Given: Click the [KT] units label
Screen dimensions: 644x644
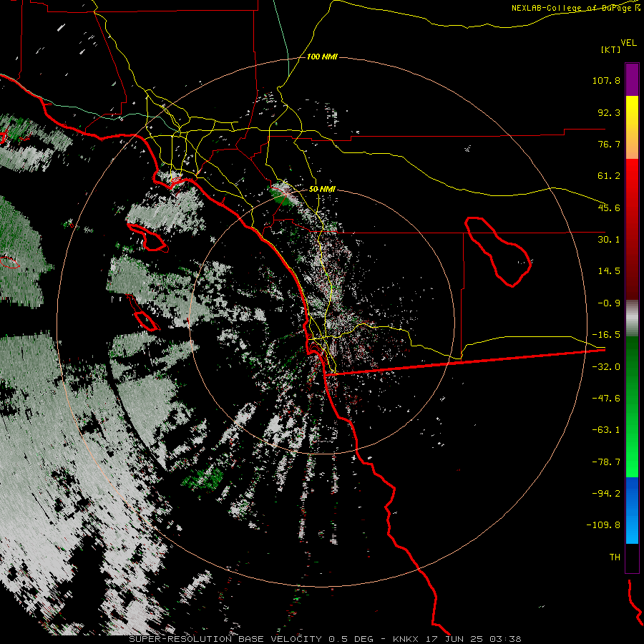Looking at the screenshot, I should (611, 49).
